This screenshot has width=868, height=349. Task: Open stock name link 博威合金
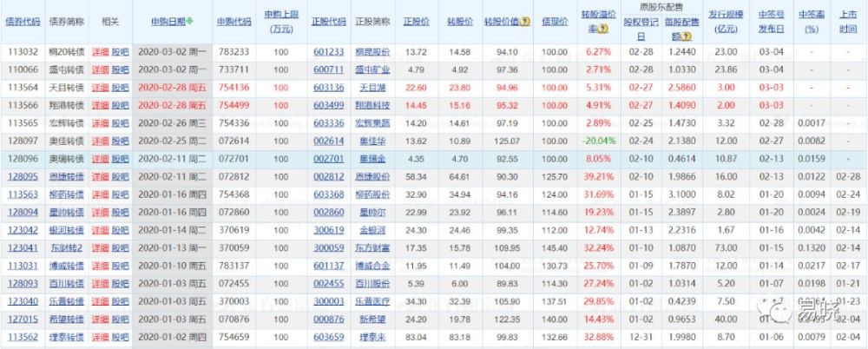(x=372, y=266)
